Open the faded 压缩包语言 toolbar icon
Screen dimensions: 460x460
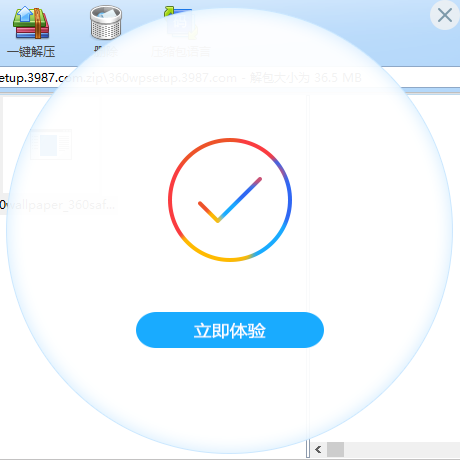(180, 23)
